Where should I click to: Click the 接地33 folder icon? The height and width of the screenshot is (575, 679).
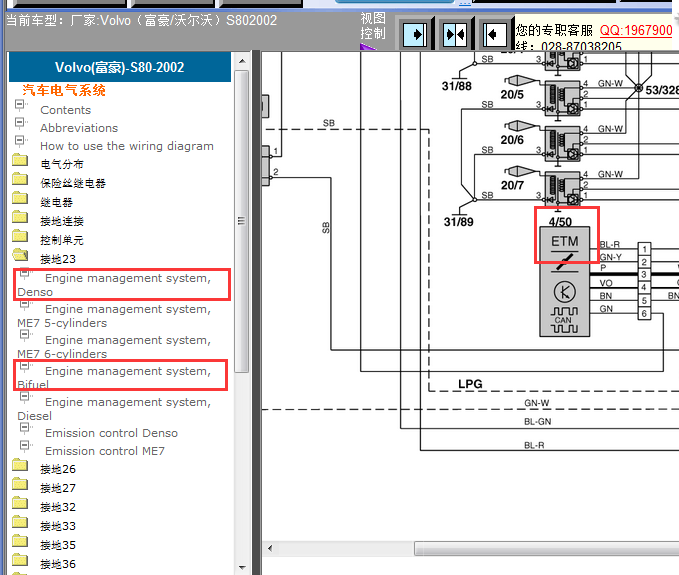click(20, 522)
